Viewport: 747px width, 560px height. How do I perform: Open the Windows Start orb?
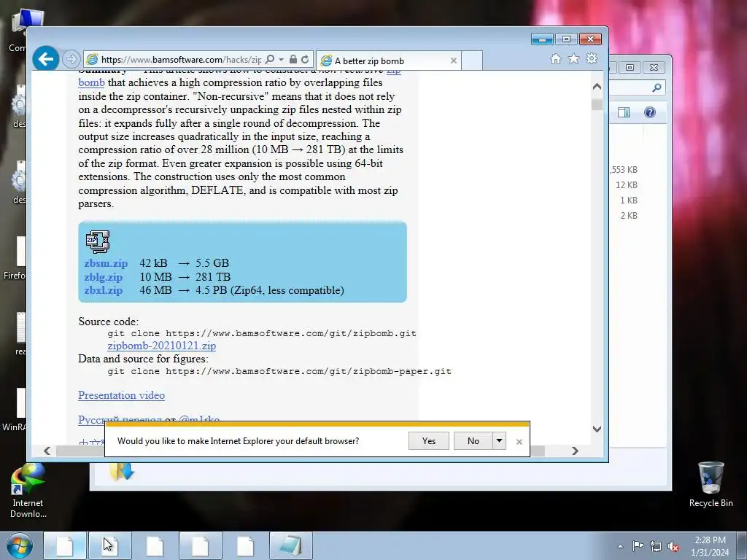tap(20, 545)
